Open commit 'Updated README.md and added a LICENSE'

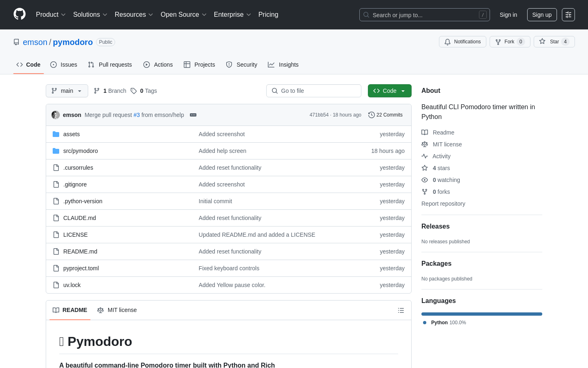pos(257,235)
